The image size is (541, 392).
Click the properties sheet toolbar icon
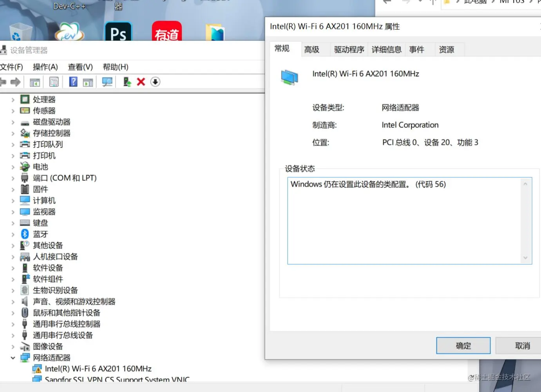pos(54,82)
